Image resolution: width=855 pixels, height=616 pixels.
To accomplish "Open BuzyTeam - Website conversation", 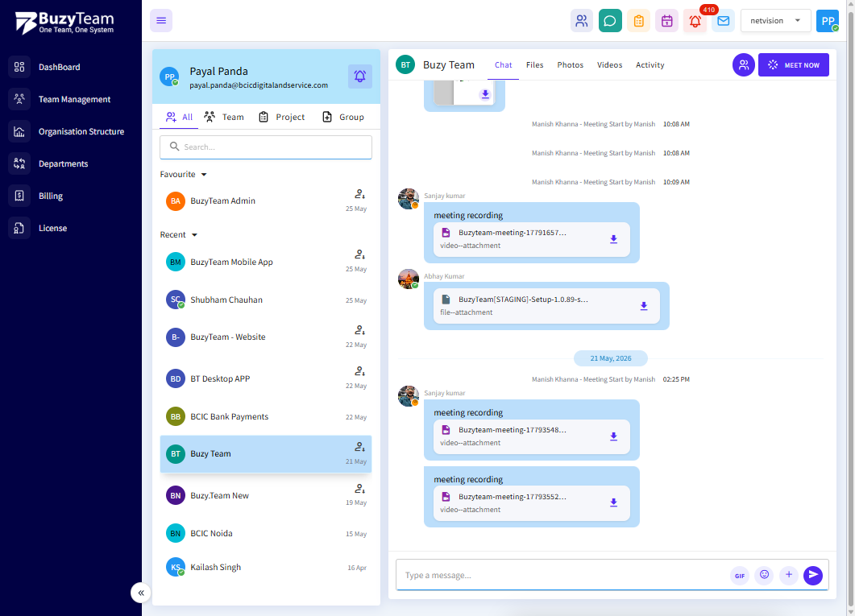I will point(266,337).
